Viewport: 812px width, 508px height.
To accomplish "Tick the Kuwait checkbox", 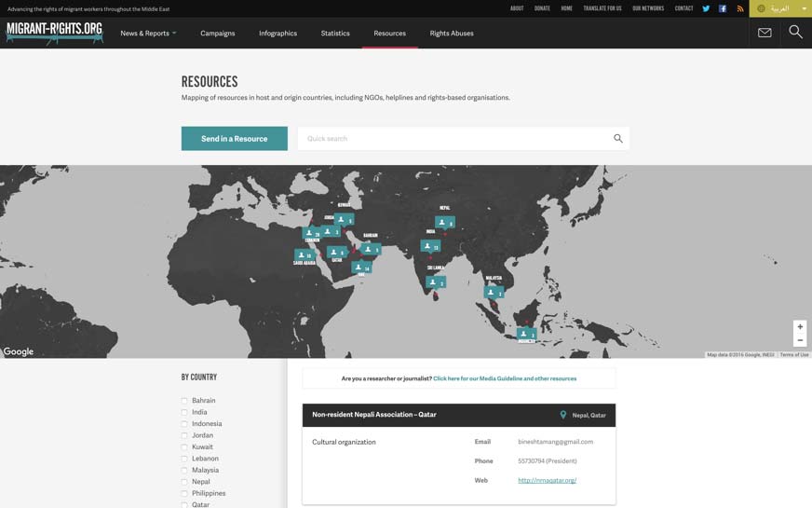I will pos(184,447).
